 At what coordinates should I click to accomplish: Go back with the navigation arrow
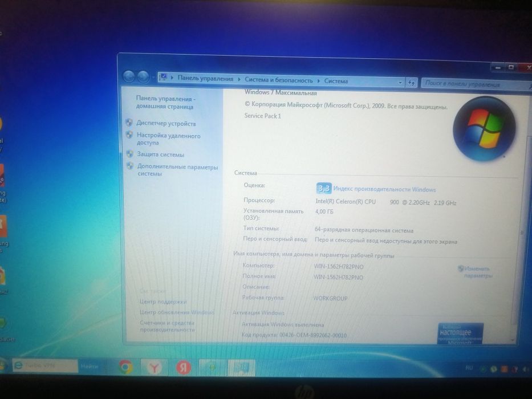click(x=129, y=77)
